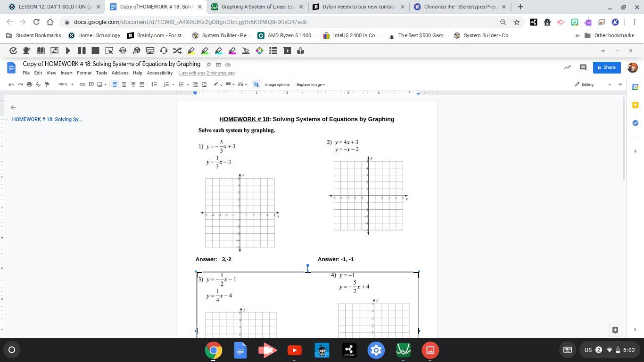This screenshot has height=362, width=644.
Task: Clear highlights with the eraser tool
Action: pyautogui.click(x=246, y=51)
